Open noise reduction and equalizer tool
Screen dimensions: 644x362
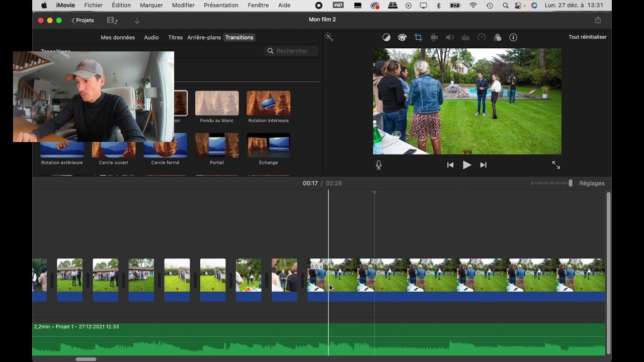tap(466, 37)
